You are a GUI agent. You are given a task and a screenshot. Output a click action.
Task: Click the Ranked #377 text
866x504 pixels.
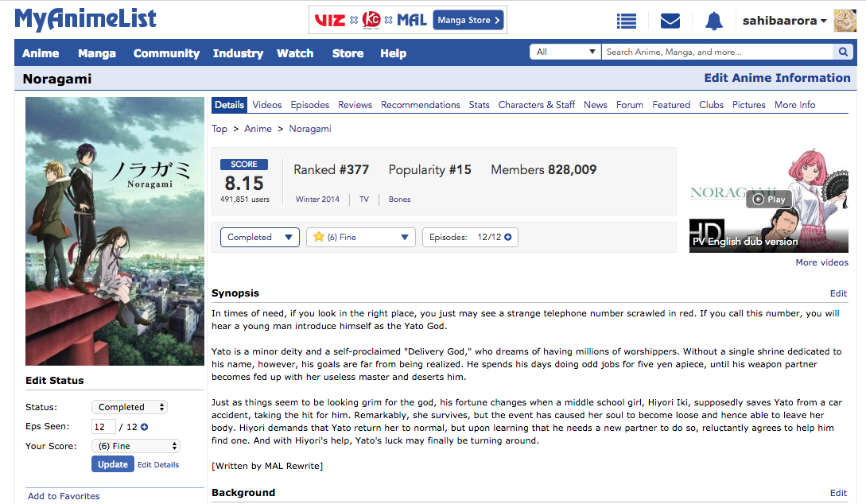[332, 169]
